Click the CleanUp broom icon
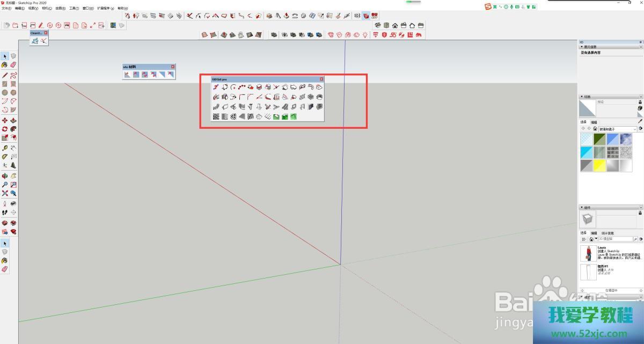The height and width of the screenshot is (344, 644). [35, 40]
